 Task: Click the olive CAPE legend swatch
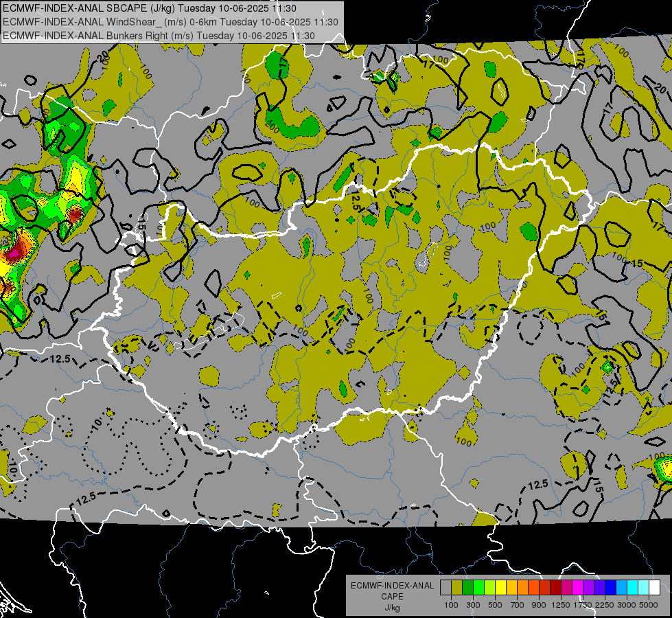click(x=457, y=588)
